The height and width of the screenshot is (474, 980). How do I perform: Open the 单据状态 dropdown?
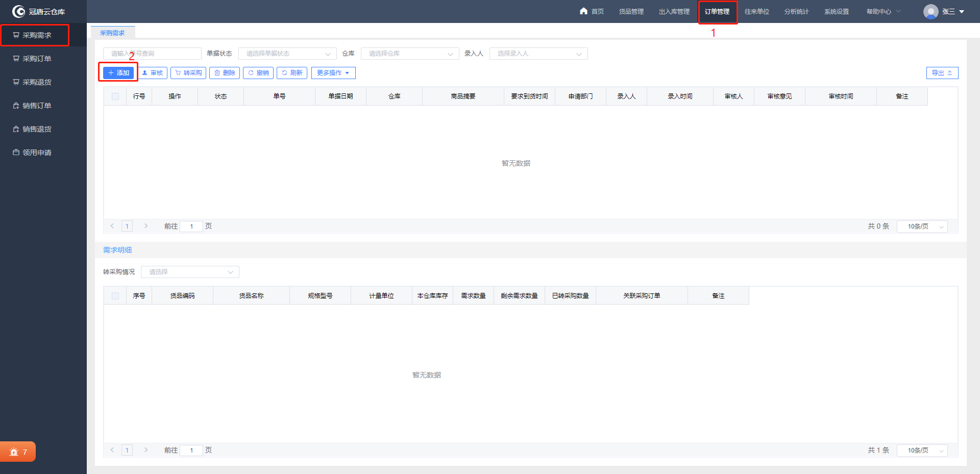point(287,54)
